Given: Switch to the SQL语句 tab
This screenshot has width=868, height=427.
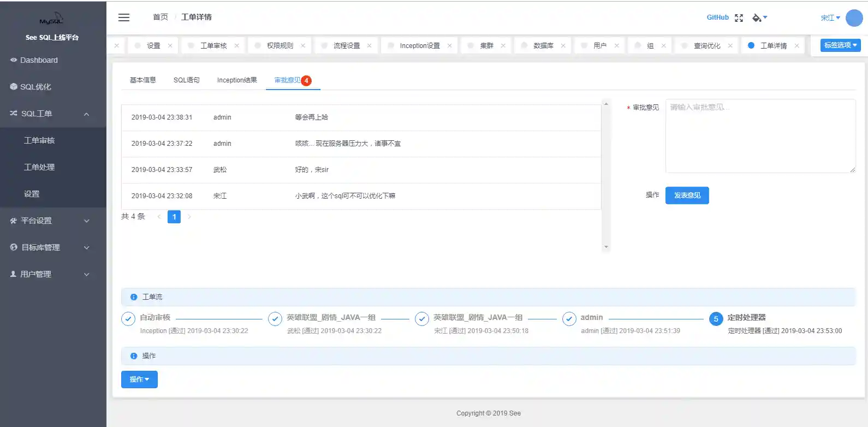Looking at the screenshot, I should 186,80.
